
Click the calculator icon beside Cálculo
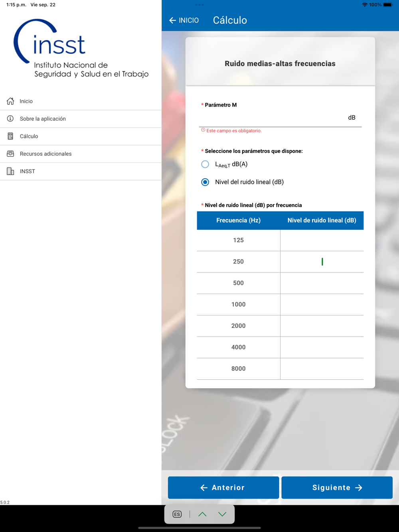10,136
